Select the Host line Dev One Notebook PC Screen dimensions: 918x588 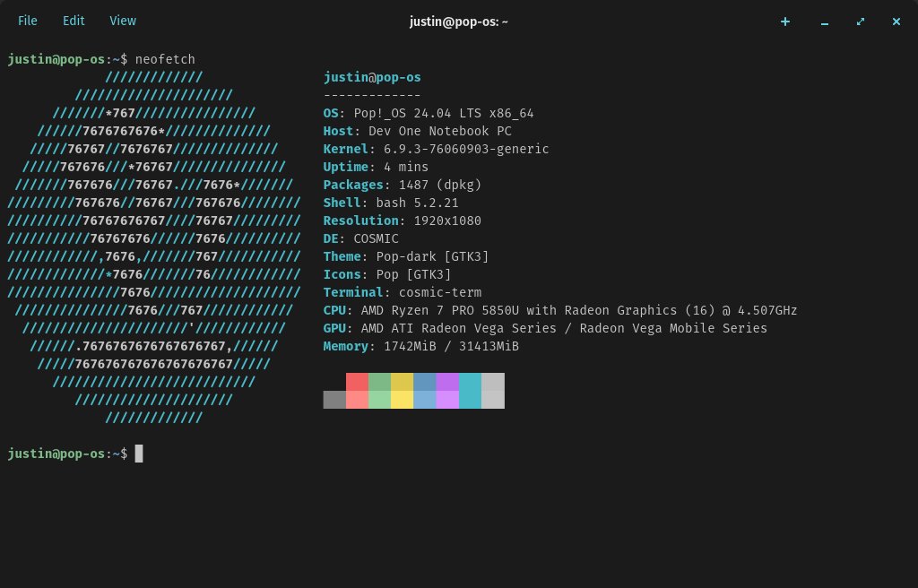pyautogui.click(x=418, y=131)
